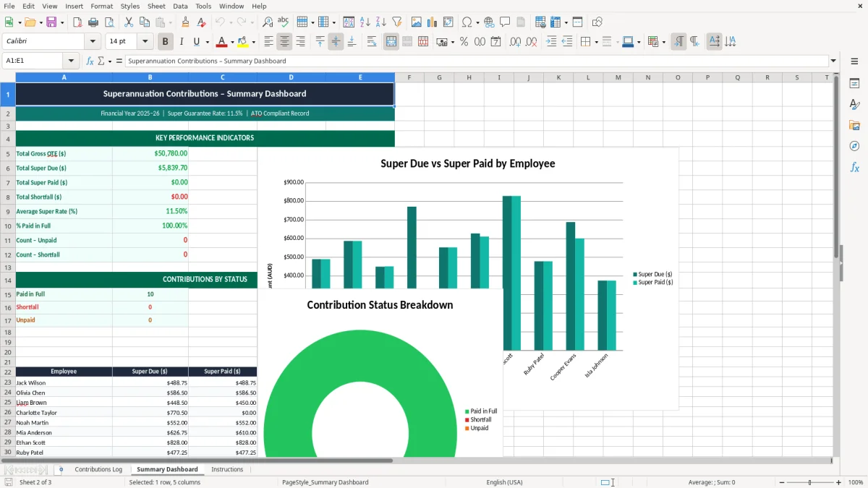This screenshot has height=488, width=868.
Task: Open the Name Box dropdown arrow
Action: click(x=71, y=61)
